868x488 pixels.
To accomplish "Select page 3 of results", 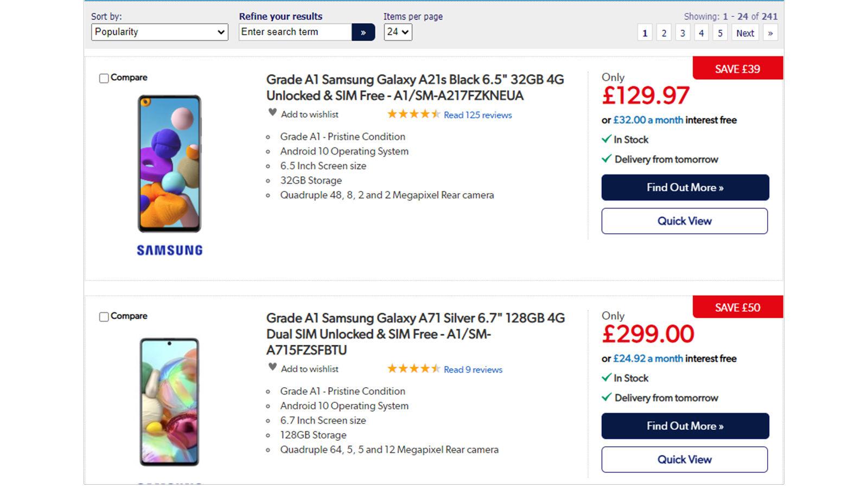I will point(682,33).
